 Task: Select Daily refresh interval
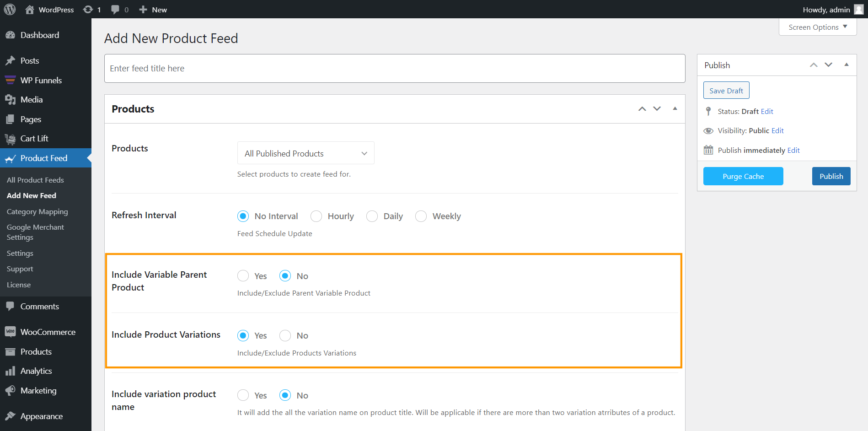point(372,216)
